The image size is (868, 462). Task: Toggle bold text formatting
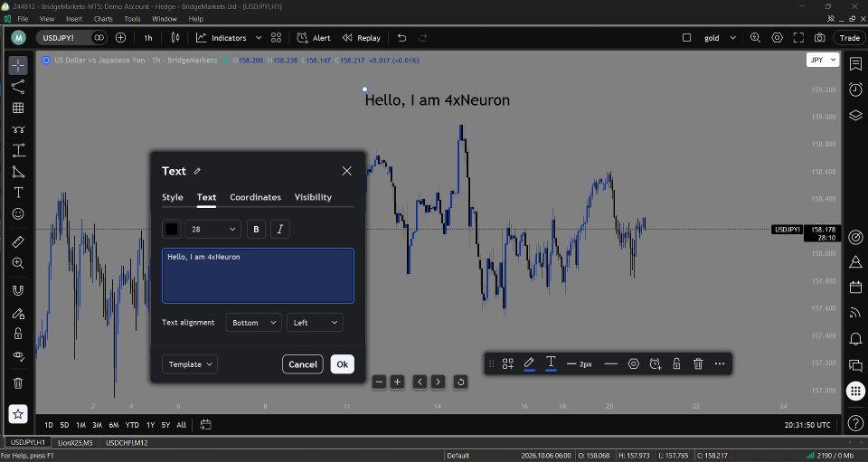[256, 229]
